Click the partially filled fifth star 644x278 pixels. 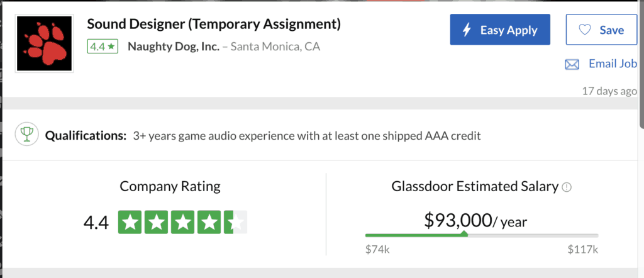pyautogui.click(x=236, y=222)
